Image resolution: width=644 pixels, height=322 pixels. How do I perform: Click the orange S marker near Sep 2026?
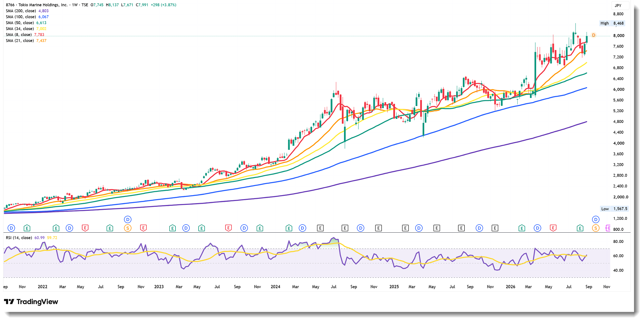596,228
